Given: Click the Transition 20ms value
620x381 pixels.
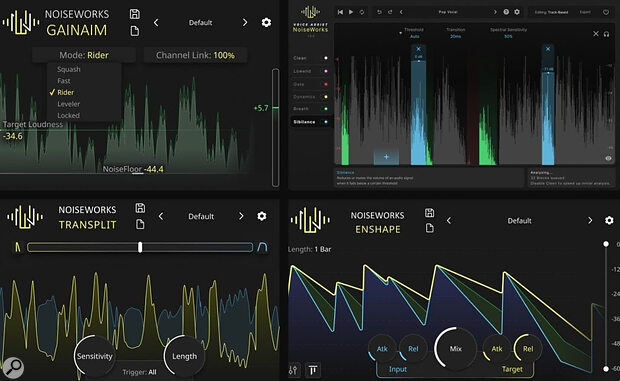Looking at the screenshot, I should tap(456, 36).
